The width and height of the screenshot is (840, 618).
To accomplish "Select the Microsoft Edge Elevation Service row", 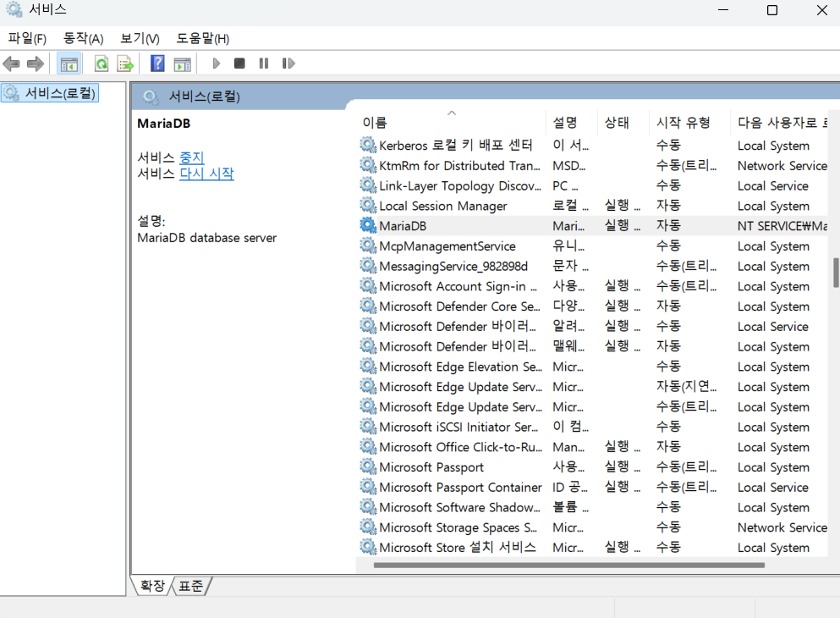I will pos(593,367).
